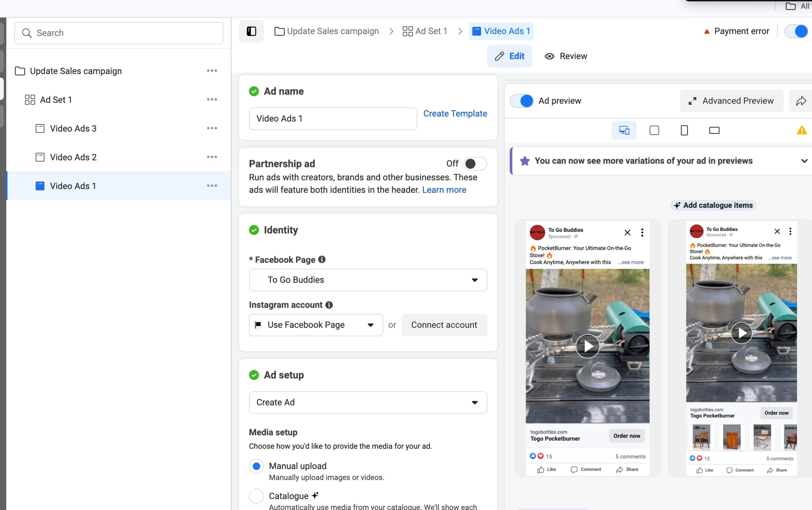This screenshot has width=812, height=510.
Task: Expand the ad variations previews banner
Action: 804,161
